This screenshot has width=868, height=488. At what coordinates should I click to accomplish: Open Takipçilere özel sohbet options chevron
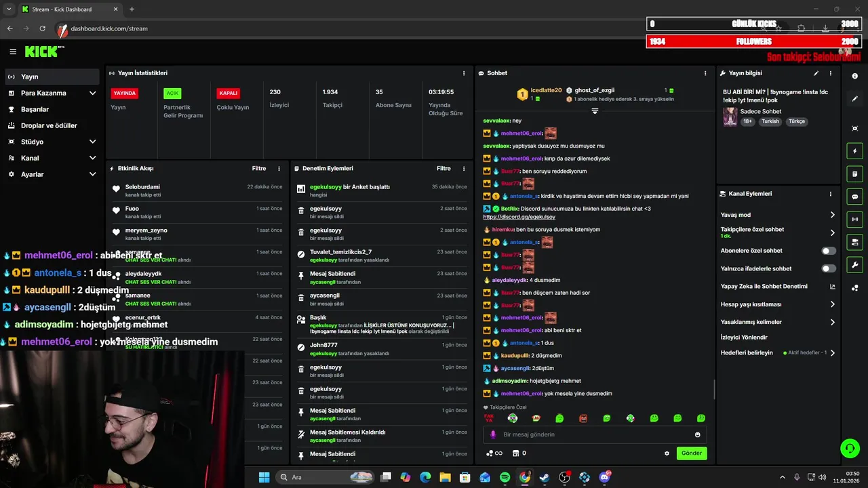[x=832, y=232]
